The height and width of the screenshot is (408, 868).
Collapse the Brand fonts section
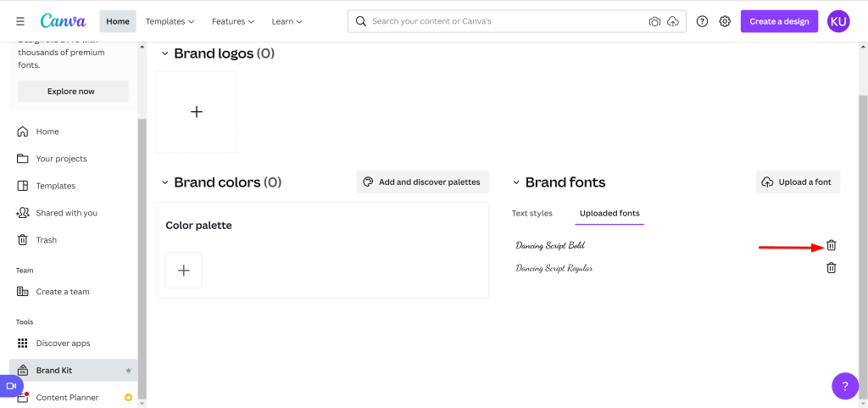(515, 182)
